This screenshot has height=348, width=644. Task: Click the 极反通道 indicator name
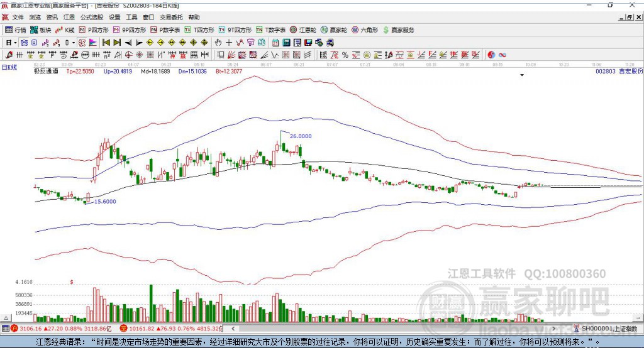click(x=46, y=71)
